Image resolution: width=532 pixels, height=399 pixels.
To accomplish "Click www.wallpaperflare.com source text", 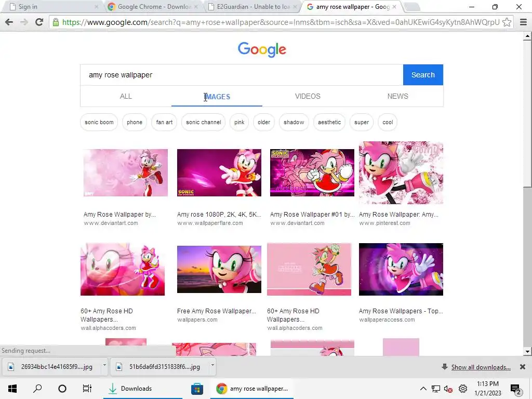I will [210, 223].
